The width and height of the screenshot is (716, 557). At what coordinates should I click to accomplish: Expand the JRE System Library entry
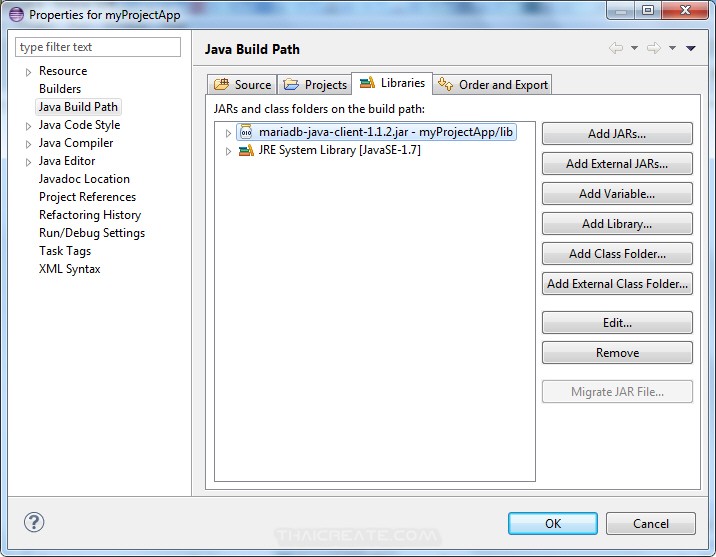(x=228, y=151)
